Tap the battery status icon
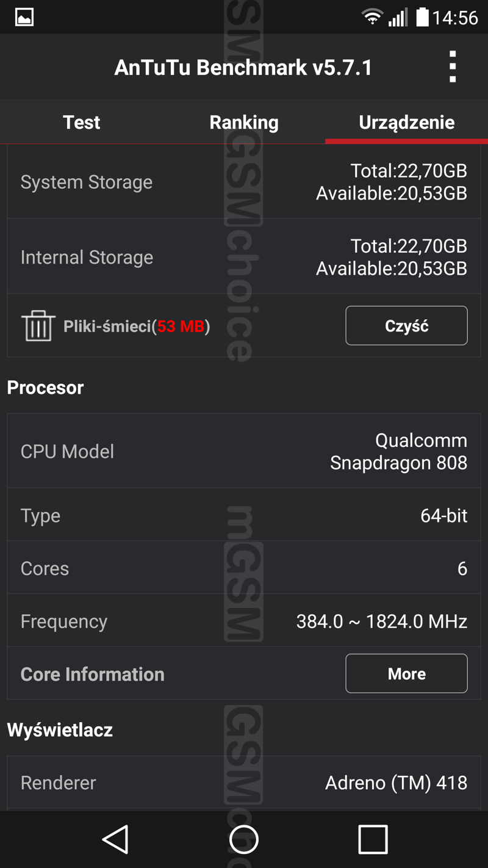This screenshot has height=868, width=488. tap(422, 17)
